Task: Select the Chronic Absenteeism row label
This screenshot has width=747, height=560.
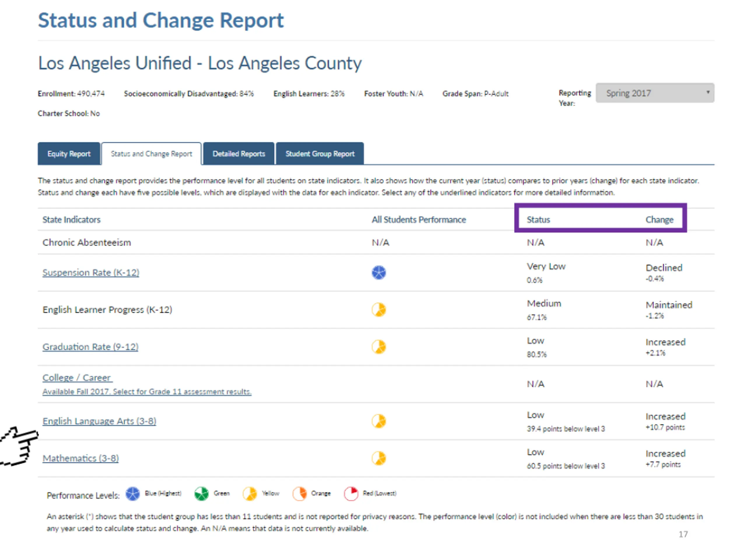Action: point(86,242)
